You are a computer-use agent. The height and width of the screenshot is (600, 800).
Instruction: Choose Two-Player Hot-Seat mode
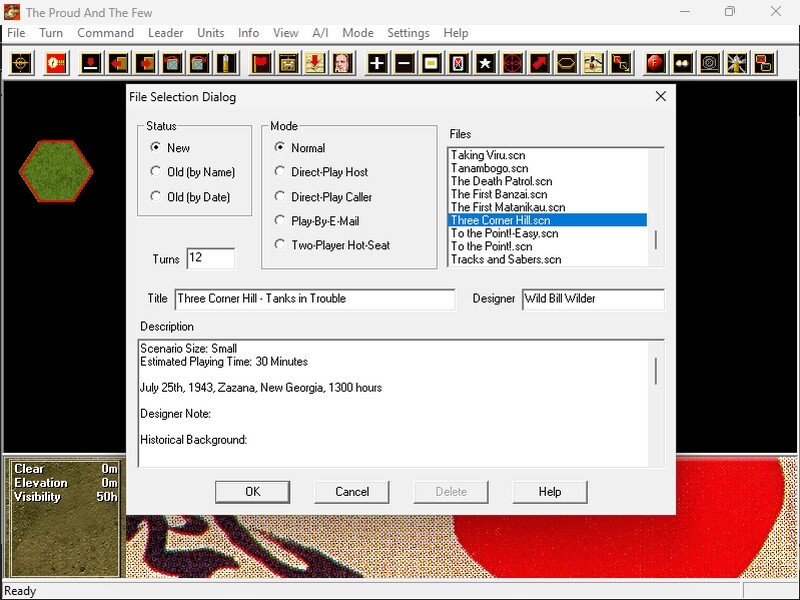(280, 244)
